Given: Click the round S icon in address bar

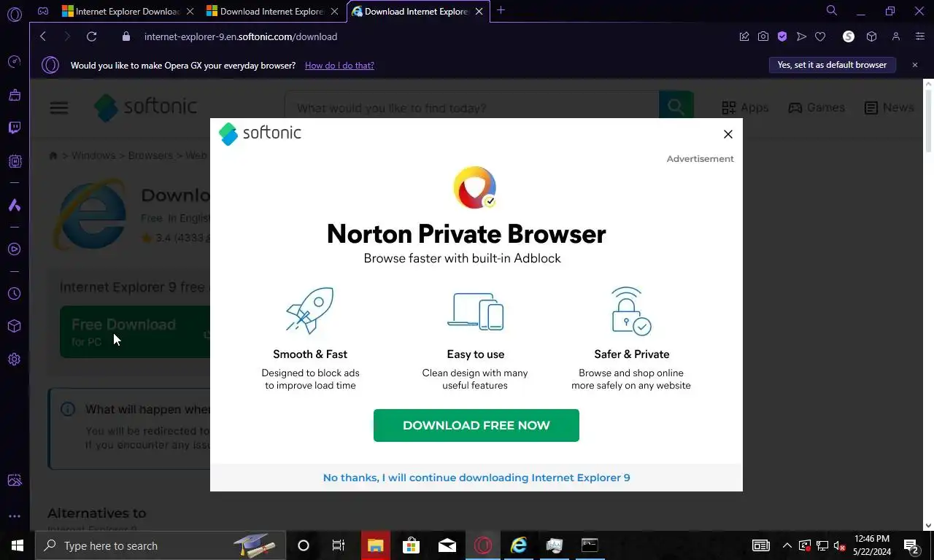Looking at the screenshot, I should (849, 36).
